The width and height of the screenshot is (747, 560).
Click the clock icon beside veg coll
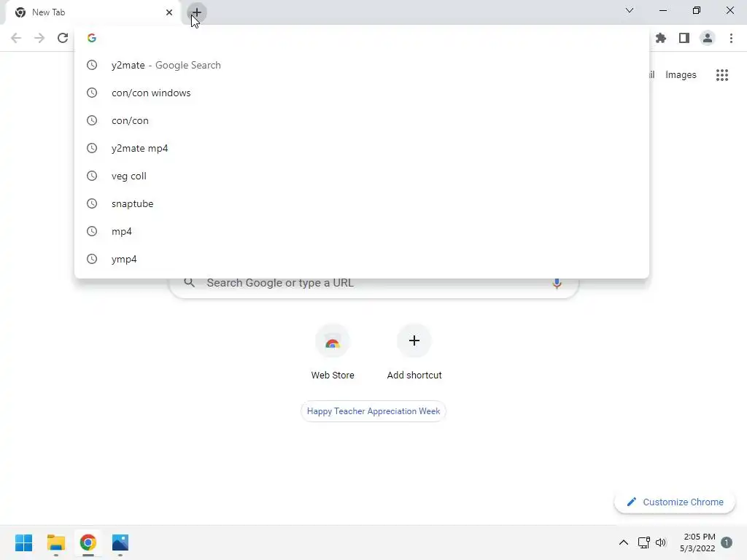92,176
